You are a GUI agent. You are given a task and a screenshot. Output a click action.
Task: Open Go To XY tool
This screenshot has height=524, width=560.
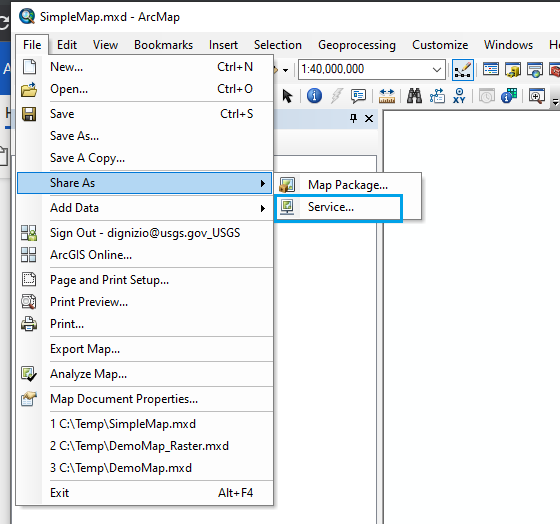(x=459, y=96)
